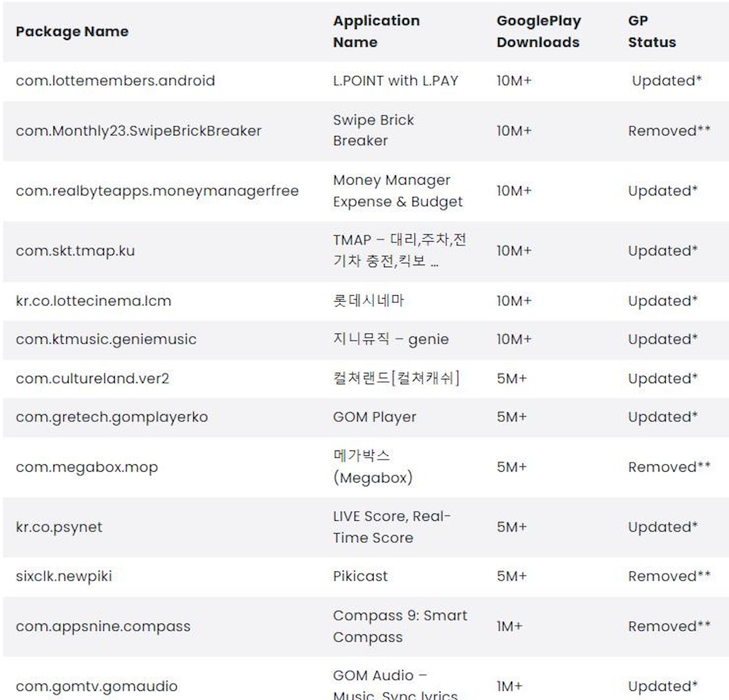Click the Compass 9: Smart Compass cell
Image resolution: width=729 pixels, height=700 pixels.
click(400, 627)
